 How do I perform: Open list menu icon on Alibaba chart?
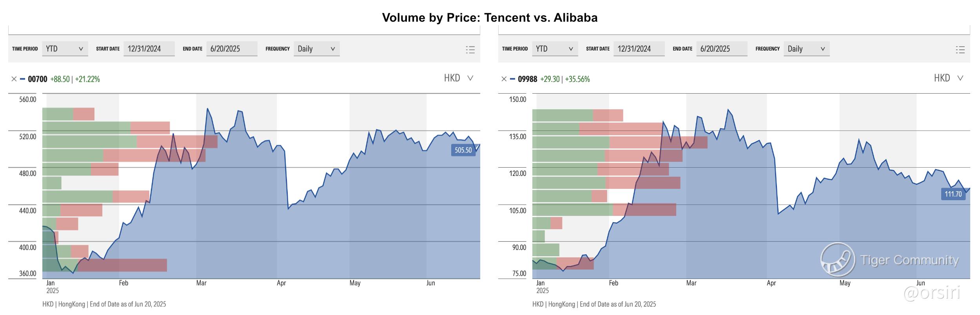pyautogui.click(x=960, y=49)
